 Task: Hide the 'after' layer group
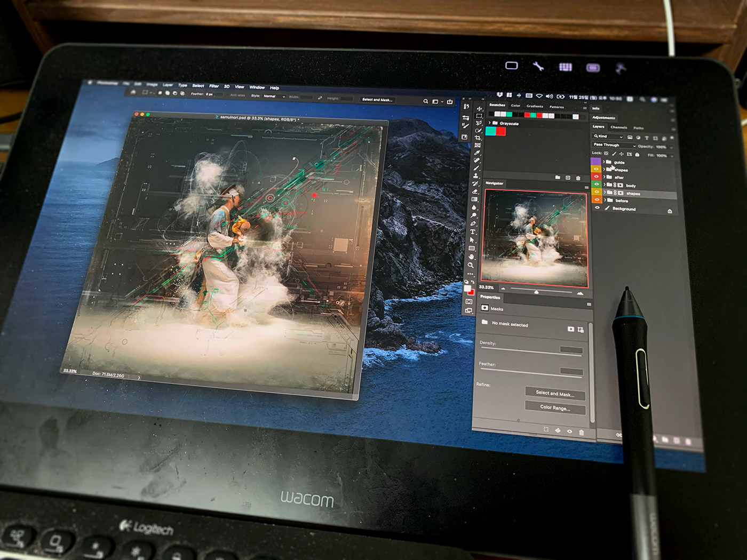pos(596,177)
